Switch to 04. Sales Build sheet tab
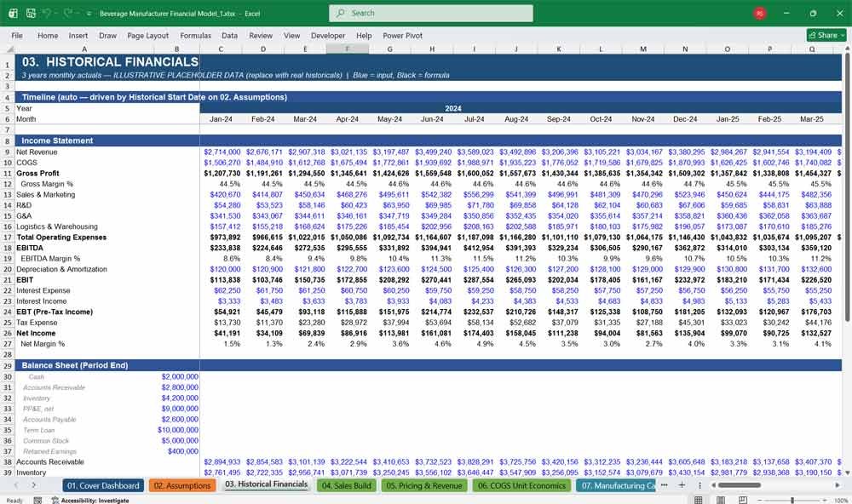This screenshot has width=852, height=504. click(x=346, y=485)
